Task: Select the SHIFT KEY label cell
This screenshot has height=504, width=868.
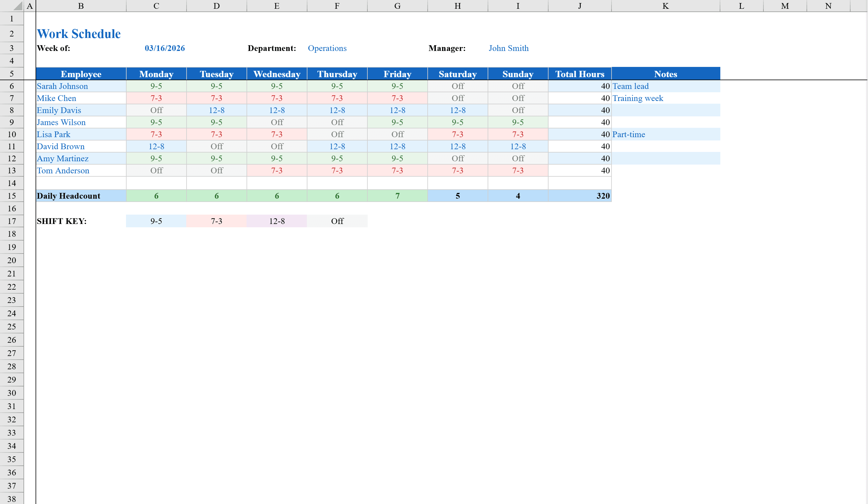Action: 62,221
